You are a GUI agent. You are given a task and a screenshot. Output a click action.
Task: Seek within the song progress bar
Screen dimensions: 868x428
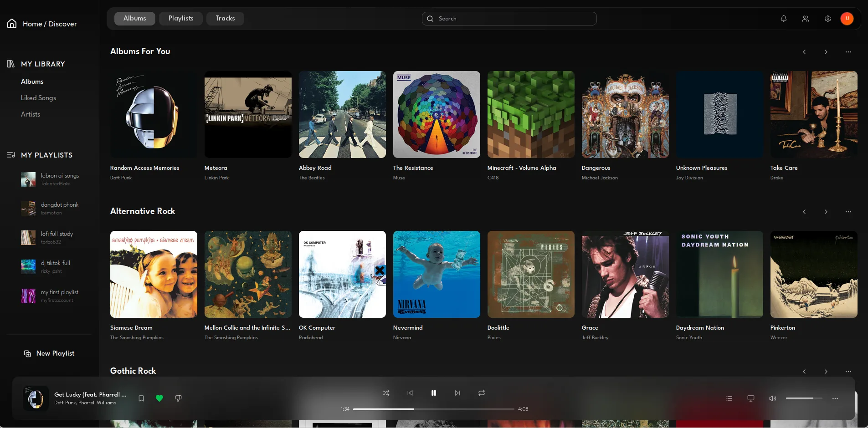click(x=434, y=409)
